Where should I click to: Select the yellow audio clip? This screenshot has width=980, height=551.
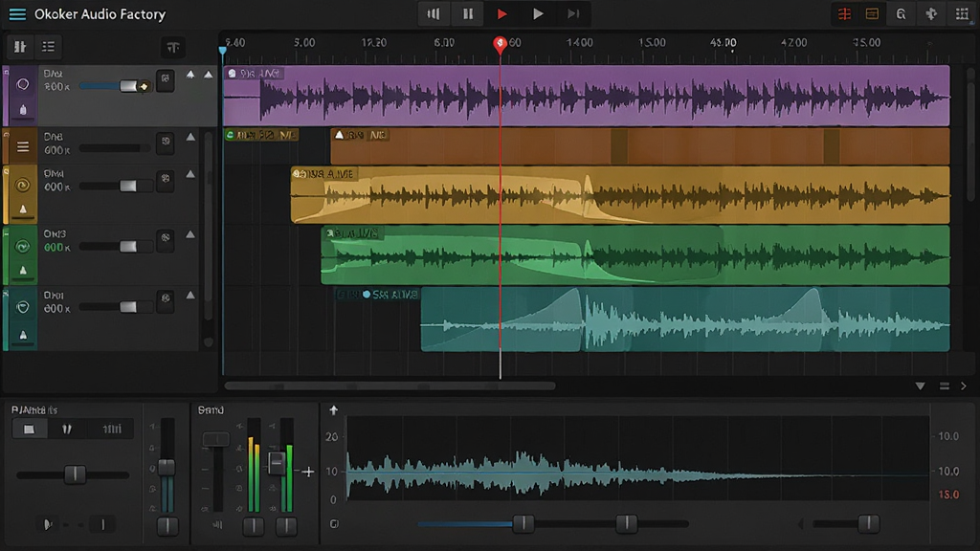point(620,195)
